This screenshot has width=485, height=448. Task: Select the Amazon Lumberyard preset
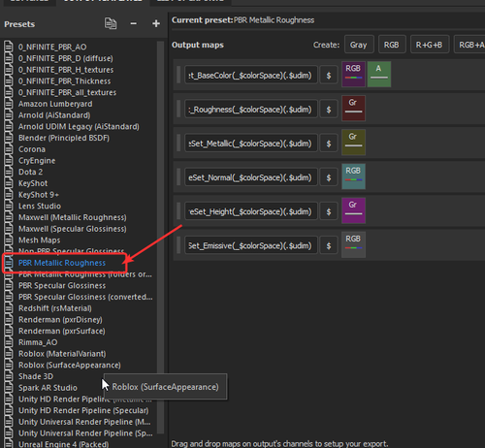pyautogui.click(x=55, y=104)
